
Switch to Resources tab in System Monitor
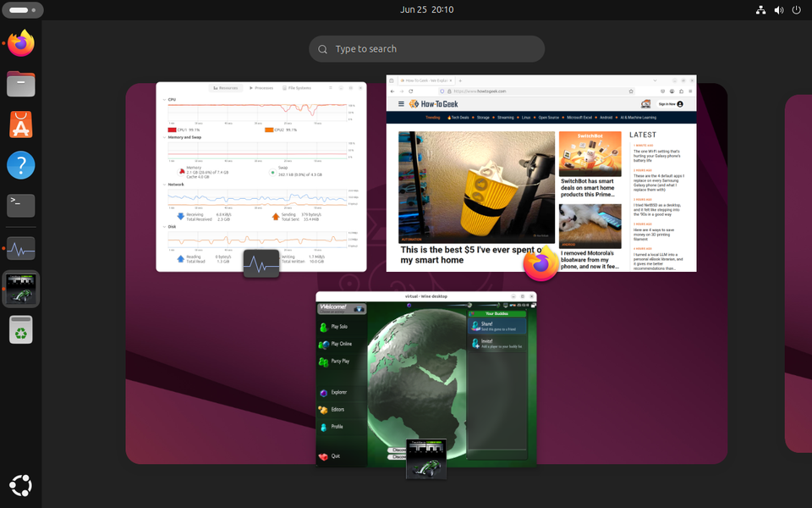point(225,88)
